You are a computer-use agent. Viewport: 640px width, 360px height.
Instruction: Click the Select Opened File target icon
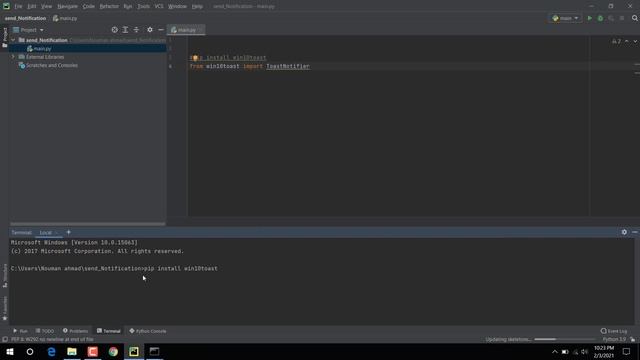tap(115, 30)
